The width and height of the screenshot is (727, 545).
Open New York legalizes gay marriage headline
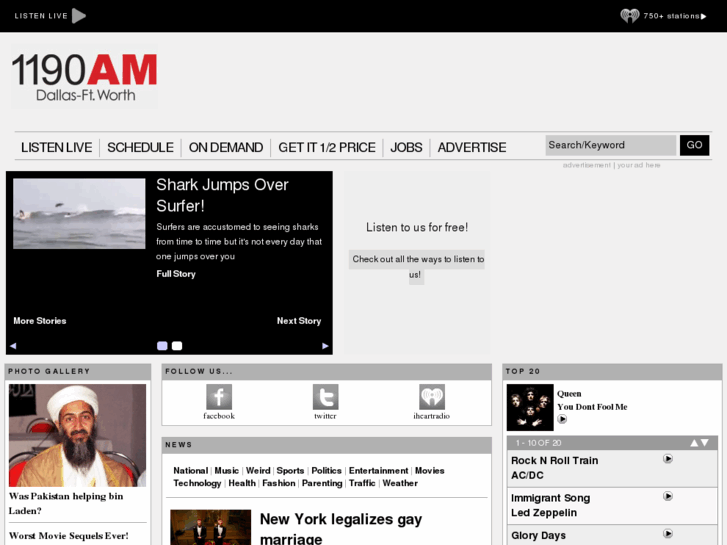[341, 529]
